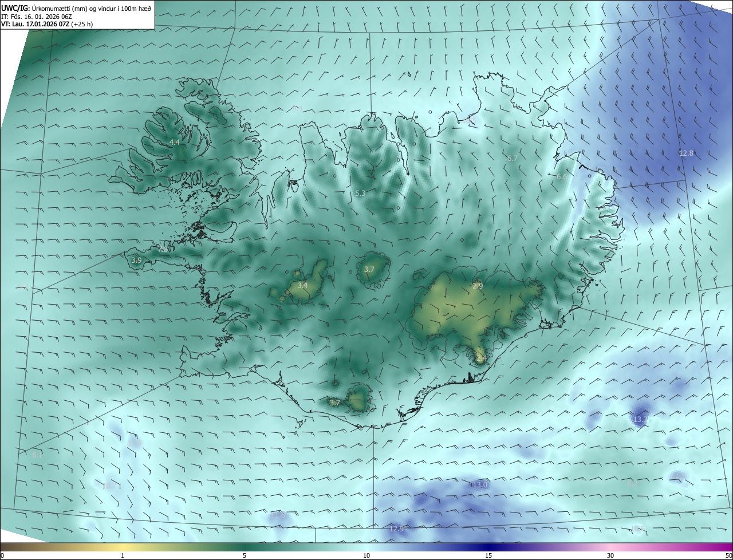Click the 12.9 value near the bottom edge
This screenshot has height=560, width=733.
tap(396, 529)
